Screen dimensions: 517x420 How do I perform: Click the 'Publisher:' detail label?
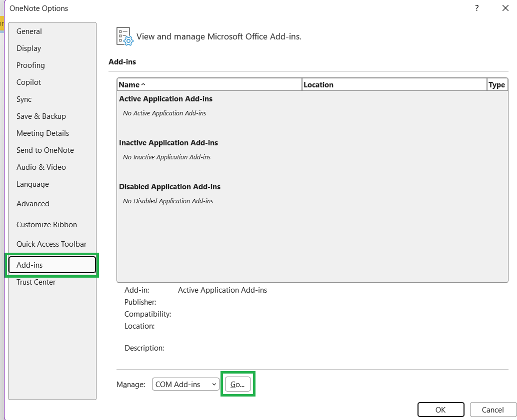pyautogui.click(x=140, y=302)
